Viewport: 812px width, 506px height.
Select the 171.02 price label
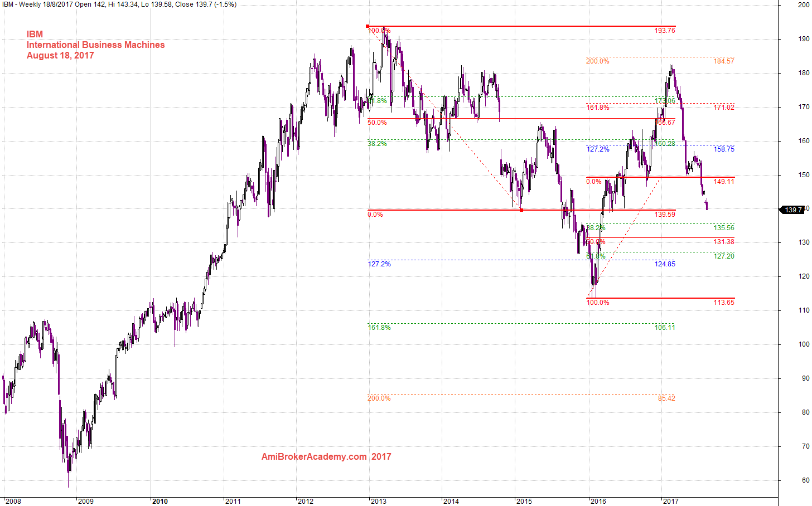pyautogui.click(x=724, y=108)
